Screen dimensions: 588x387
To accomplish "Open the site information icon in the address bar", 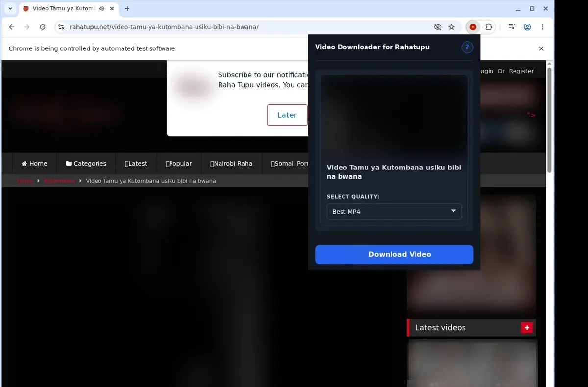I will (60, 27).
